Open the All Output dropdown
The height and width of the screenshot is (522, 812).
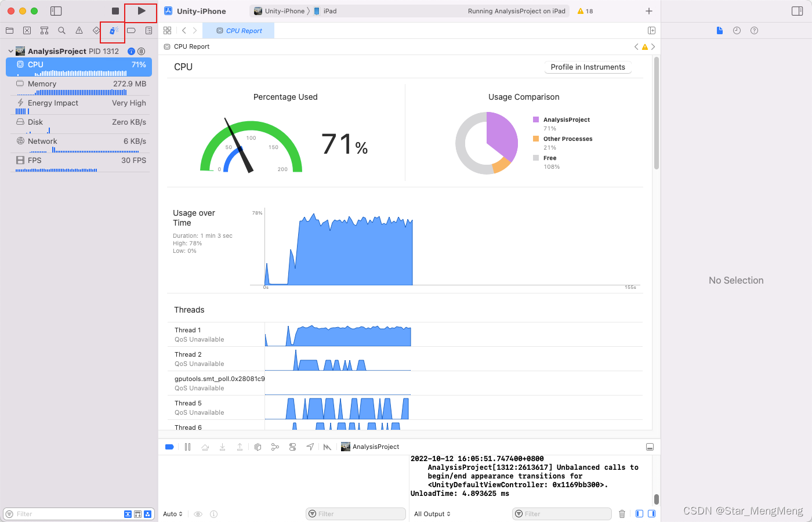tap(432, 514)
